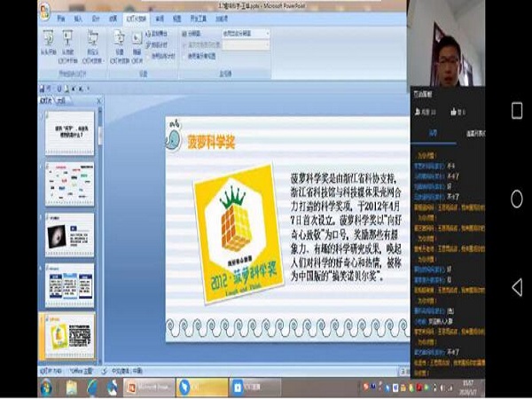Click the thumbnail pane vertical scrollbar
This screenshot has width=532, height=399.
(100, 136)
